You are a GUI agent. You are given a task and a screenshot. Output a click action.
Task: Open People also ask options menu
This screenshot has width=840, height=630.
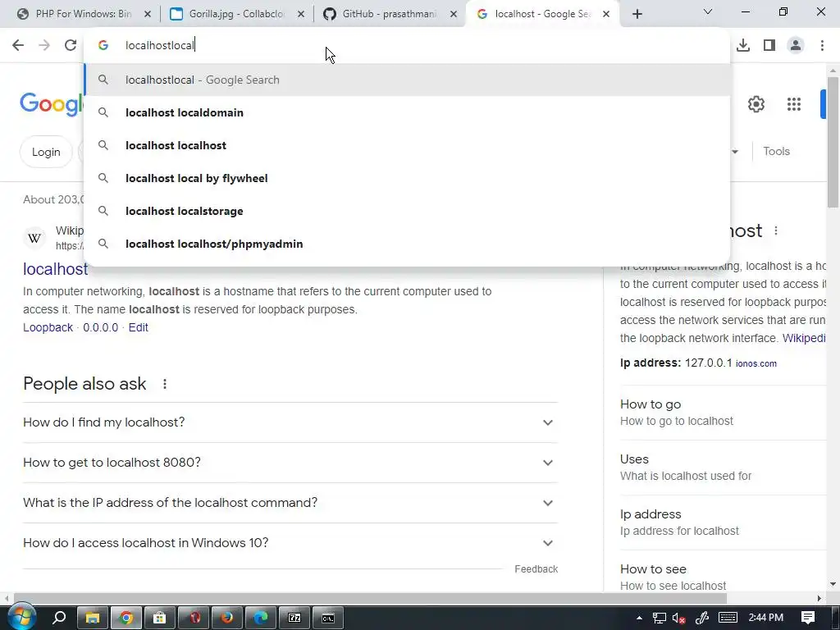click(x=165, y=384)
